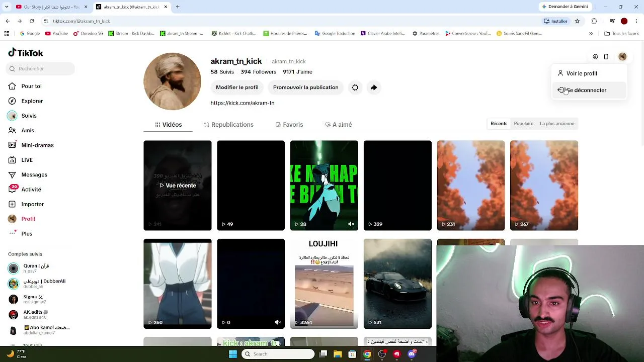
Task: Click the TikTok coins icon in header
Action: coord(595,57)
